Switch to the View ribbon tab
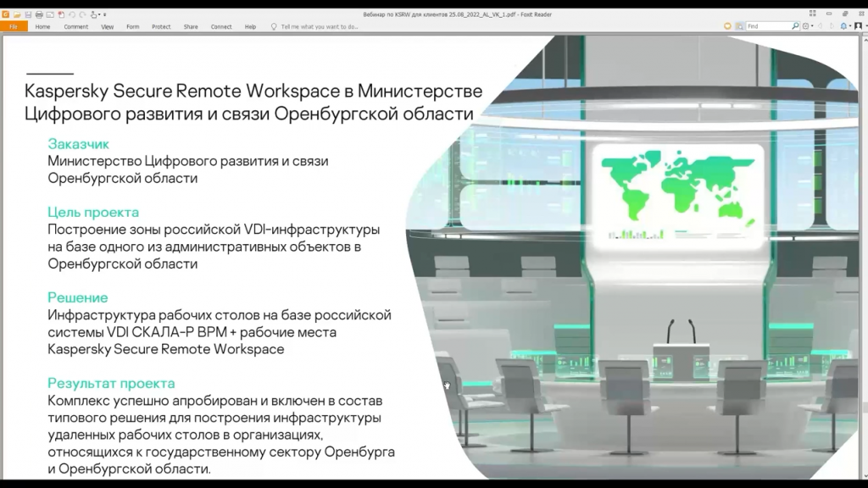868x488 pixels. coord(108,26)
